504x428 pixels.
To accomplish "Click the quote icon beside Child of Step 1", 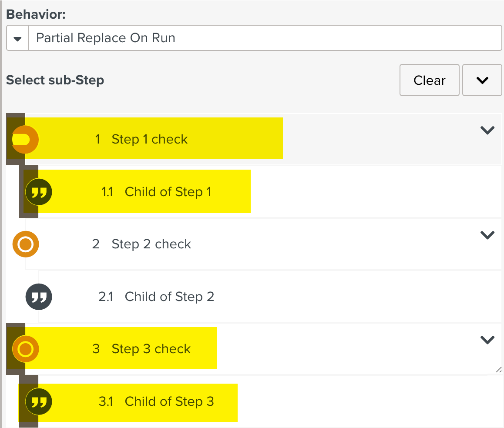I will (39, 191).
